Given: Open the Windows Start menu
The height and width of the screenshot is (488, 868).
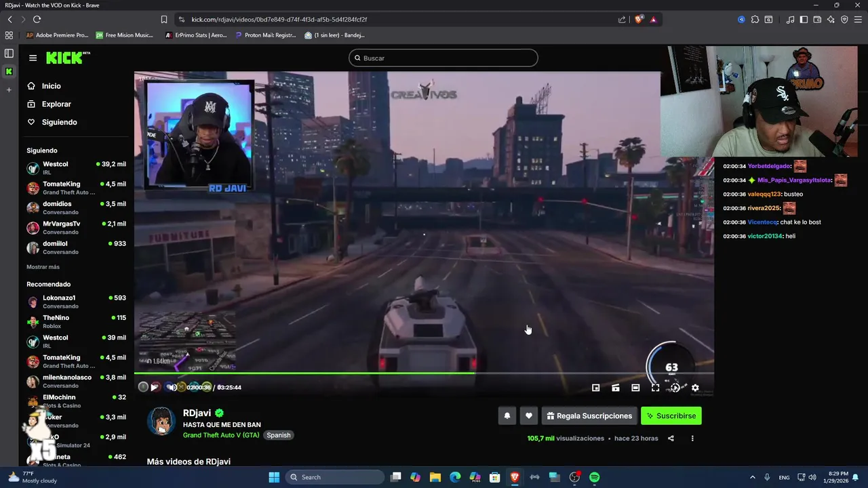Looking at the screenshot, I should pos(274,477).
